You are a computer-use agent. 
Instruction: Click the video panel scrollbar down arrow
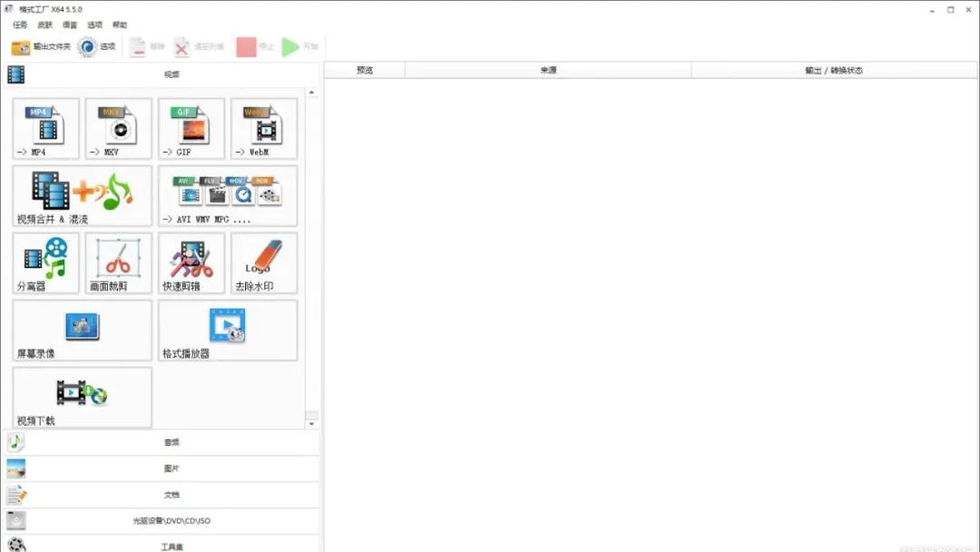point(311,424)
